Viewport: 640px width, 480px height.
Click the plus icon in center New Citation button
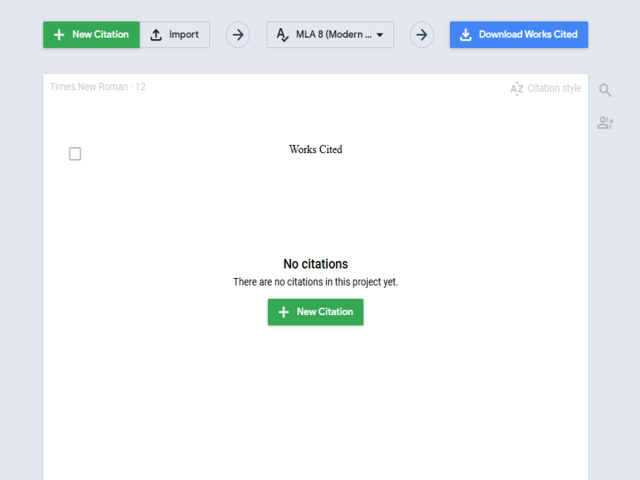click(x=284, y=312)
